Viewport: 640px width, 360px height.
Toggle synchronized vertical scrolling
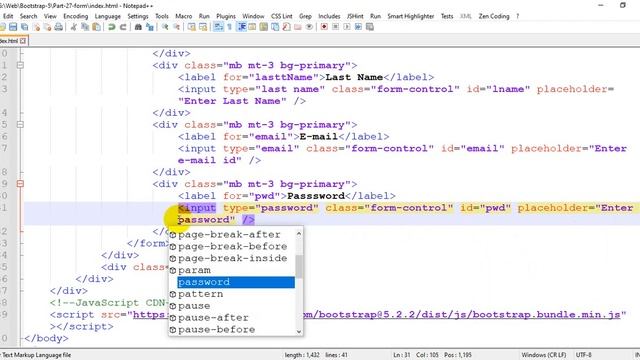tap(191, 27)
